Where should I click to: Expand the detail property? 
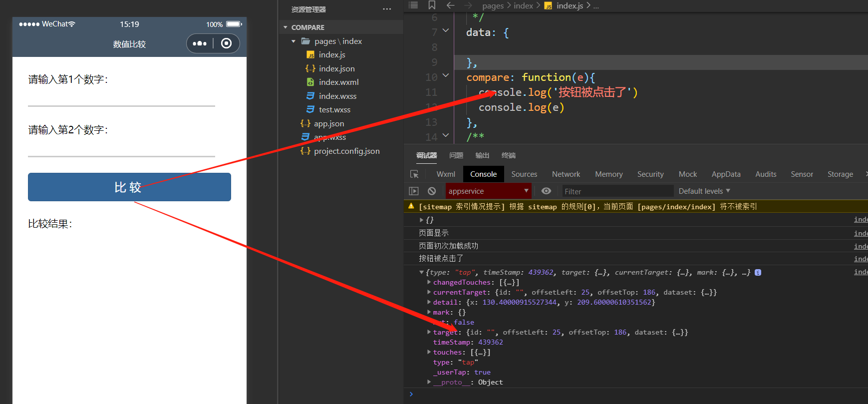click(429, 302)
